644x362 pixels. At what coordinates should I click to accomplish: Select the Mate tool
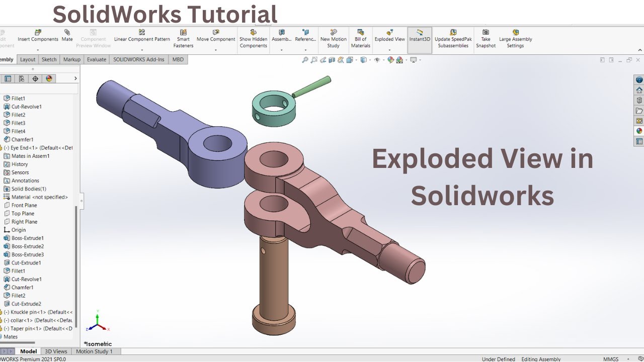tap(67, 36)
